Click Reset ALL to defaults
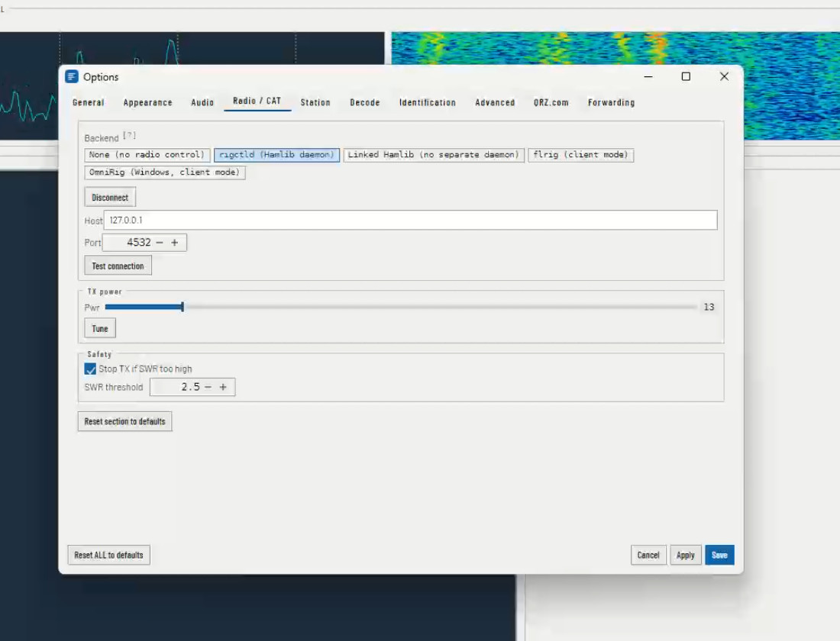The image size is (840, 641). coord(108,555)
